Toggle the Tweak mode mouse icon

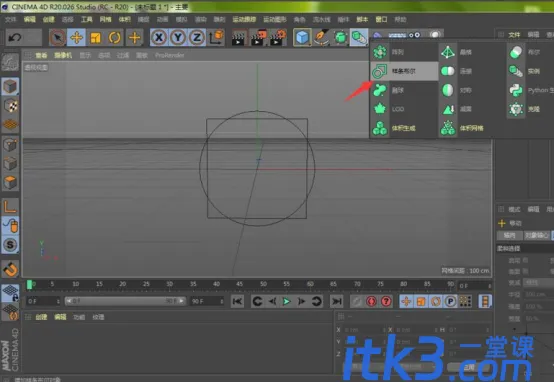(10, 225)
